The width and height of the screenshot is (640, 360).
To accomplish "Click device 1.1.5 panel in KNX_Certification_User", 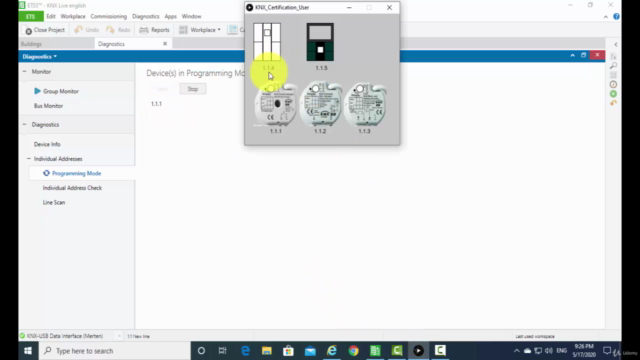I will 320,42.
